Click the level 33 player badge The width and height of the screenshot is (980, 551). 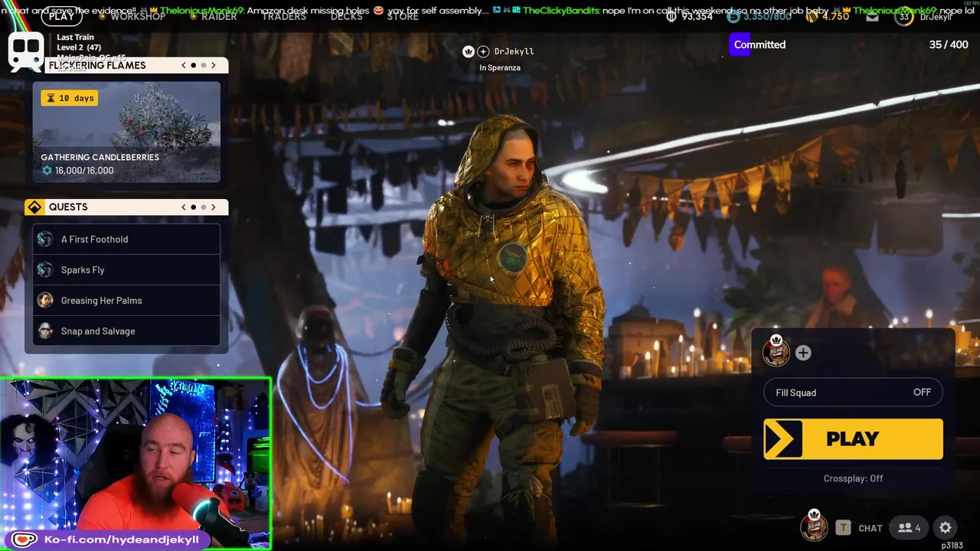[904, 16]
